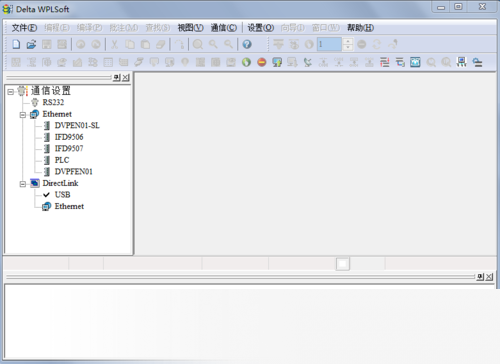Select DVPFEN01 tree item

pos(74,171)
